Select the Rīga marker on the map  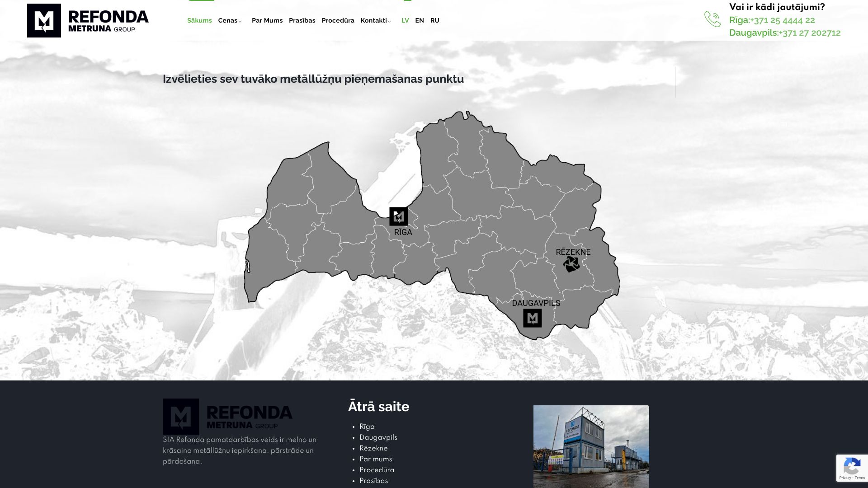(398, 216)
